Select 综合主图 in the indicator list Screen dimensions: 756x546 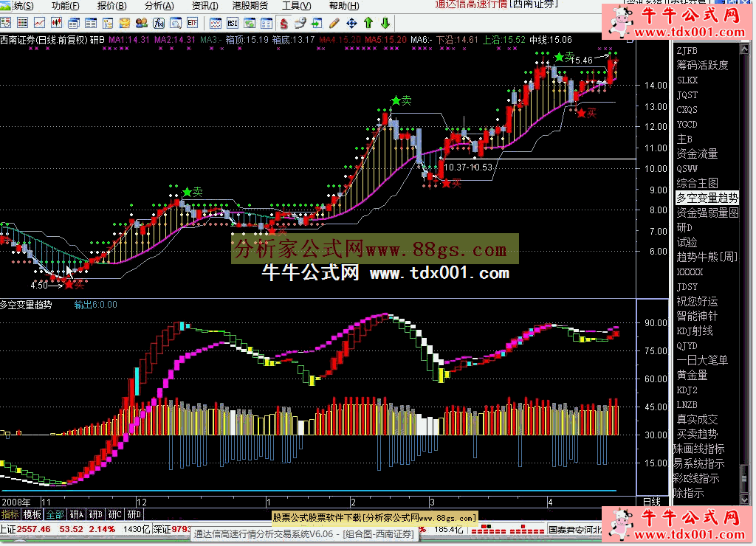(697, 183)
